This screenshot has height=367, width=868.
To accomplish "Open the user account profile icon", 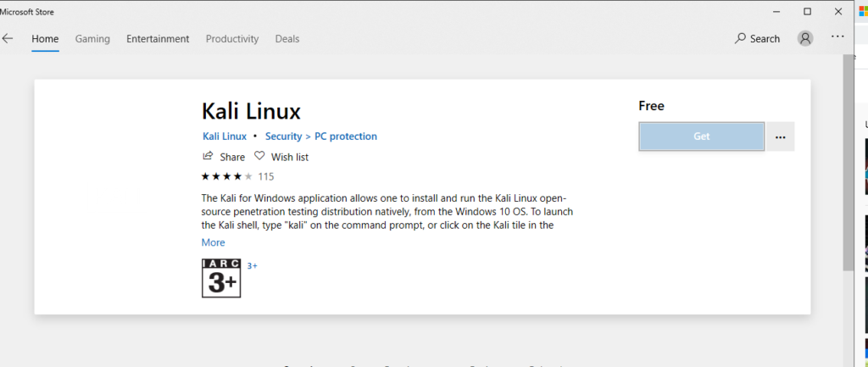I will point(805,38).
